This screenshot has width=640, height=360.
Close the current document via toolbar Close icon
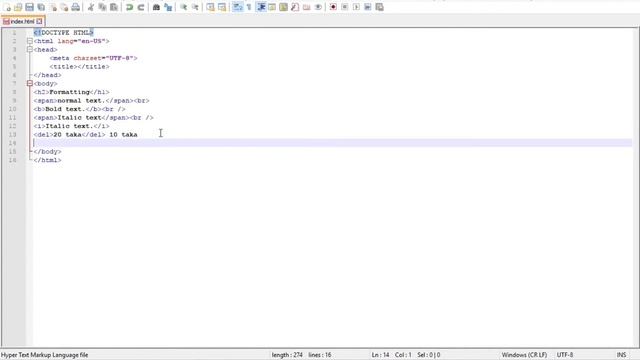pyautogui.click(x=53, y=7)
